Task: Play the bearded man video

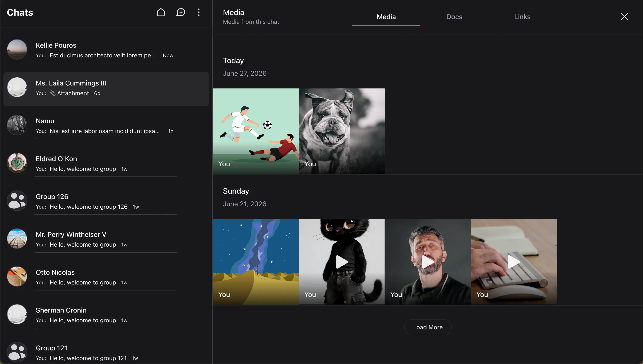Action: (428, 262)
